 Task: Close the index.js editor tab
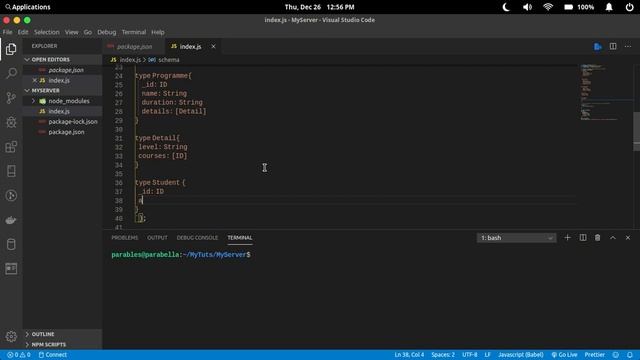(x=213, y=47)
